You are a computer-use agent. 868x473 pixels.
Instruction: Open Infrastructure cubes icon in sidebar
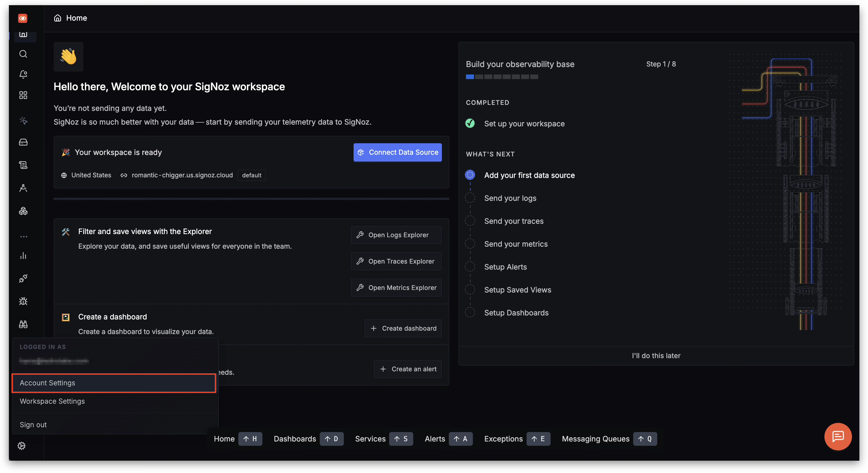point(23,211)
